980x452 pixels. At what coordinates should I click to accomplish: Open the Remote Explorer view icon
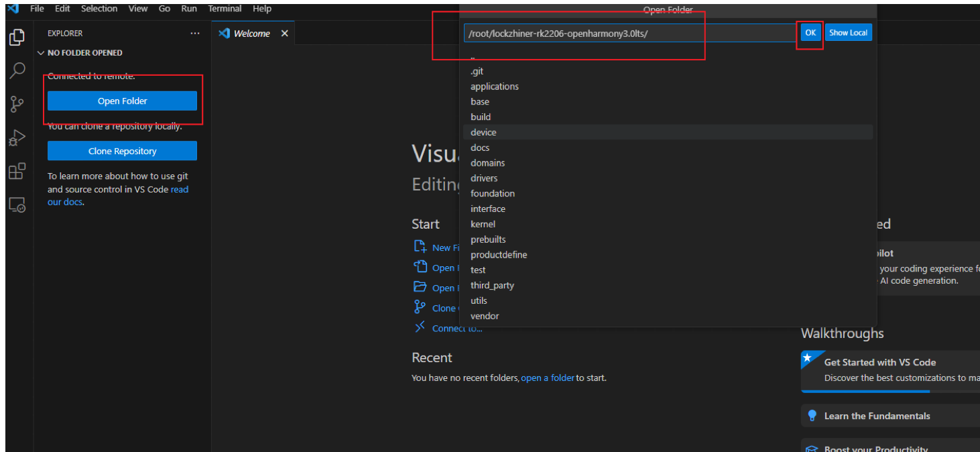pyautogui.click(x=17, y=205)
